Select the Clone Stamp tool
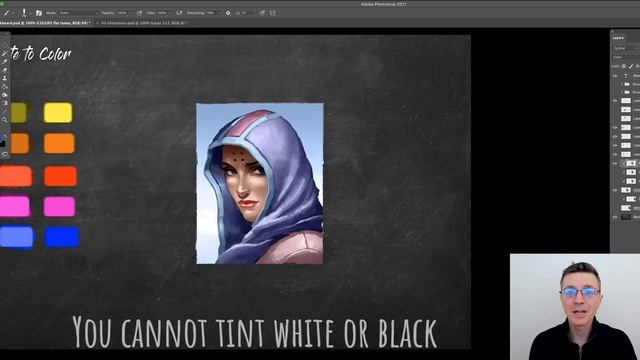This screenshot has width=640, height=360. click(x=5, y=78)
